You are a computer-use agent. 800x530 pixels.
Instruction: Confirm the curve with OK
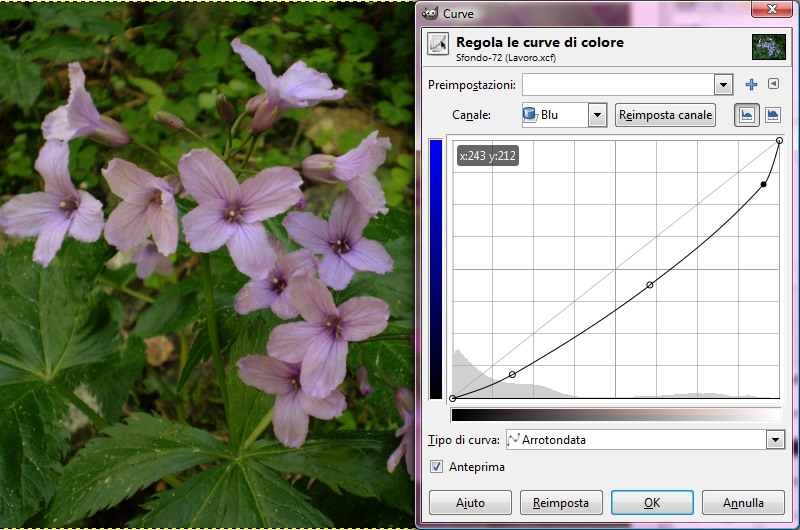[x=652, y=503]
